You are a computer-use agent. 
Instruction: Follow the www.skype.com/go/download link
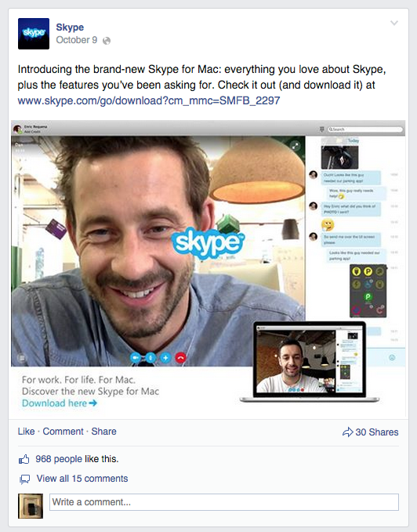click(149, 100)
